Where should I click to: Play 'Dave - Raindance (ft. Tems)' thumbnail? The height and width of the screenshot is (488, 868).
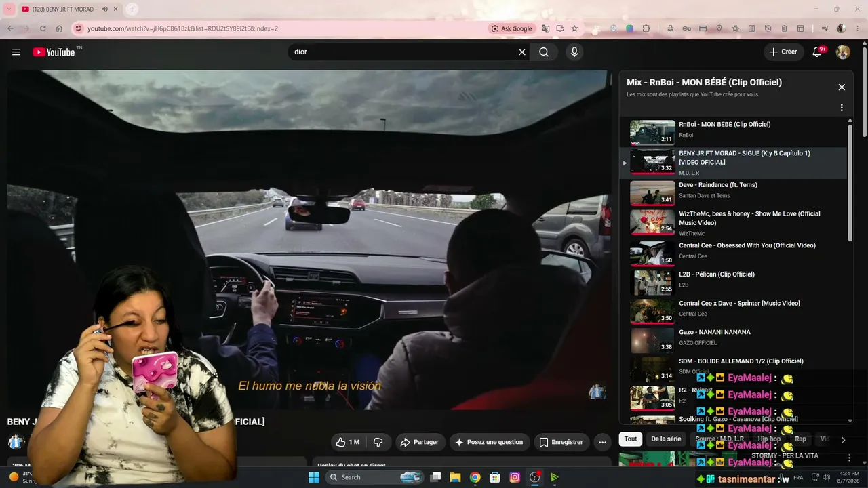[x=652, y=193]
